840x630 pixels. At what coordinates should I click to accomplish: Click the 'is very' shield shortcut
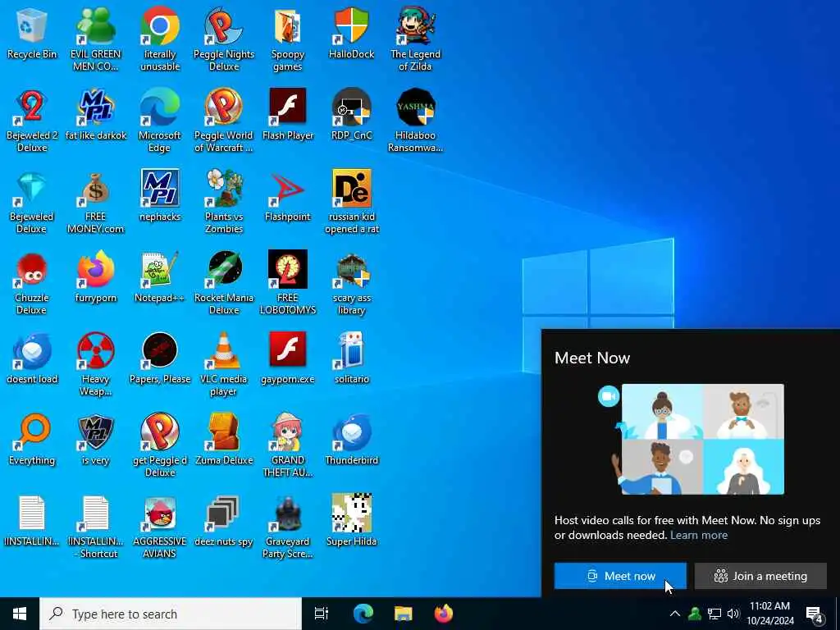95,440
